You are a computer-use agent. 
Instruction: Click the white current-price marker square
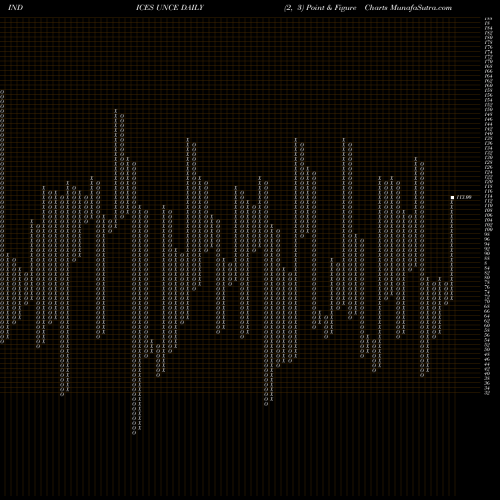[x=452, y=197]
